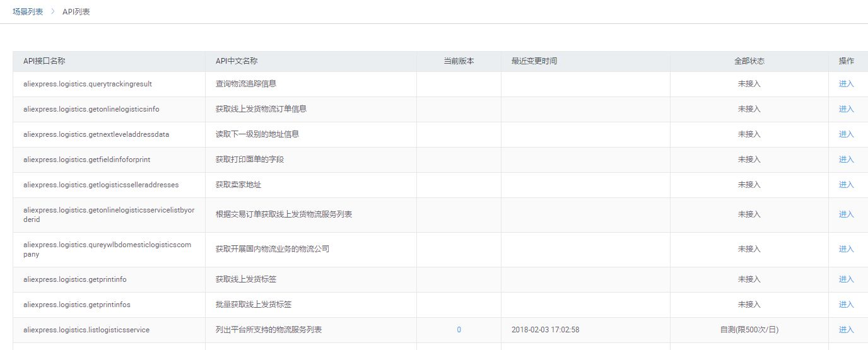Select aliexpress.logistics.getnextleveladdressdata API name

(97, 134)
